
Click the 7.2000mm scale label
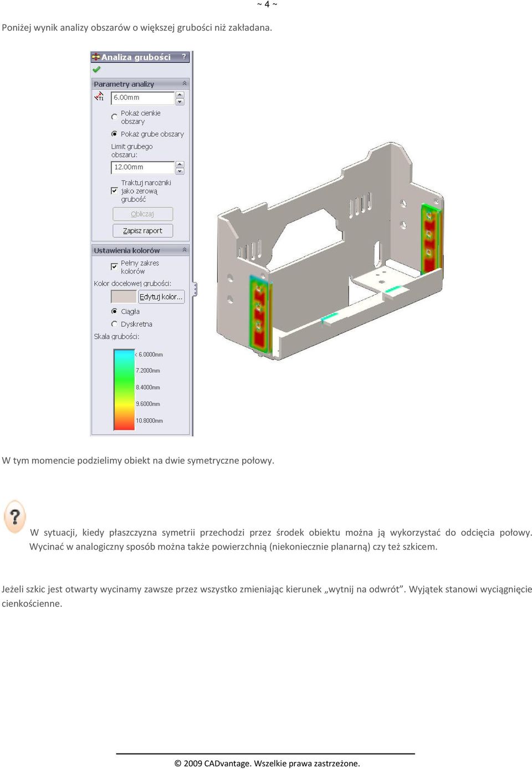click(148, 371)
